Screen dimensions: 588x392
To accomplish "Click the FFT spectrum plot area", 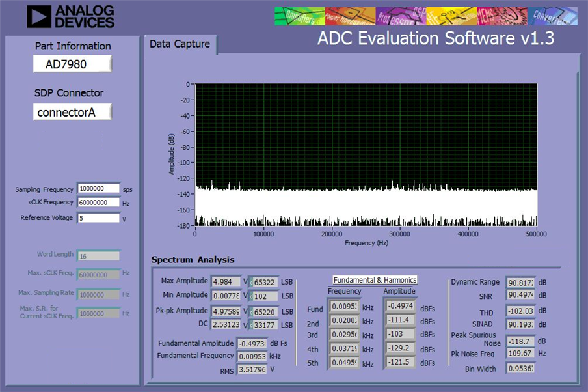I will point(366,155).
